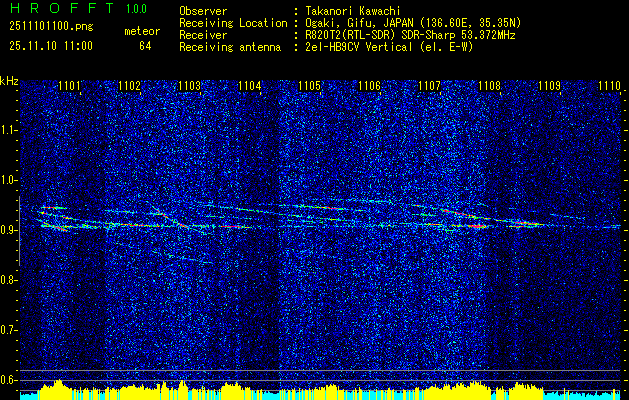Click the filename 2511101100.png
Viewport: 629px width, 400px height.
pyautogui.click(x=51, y=27)
